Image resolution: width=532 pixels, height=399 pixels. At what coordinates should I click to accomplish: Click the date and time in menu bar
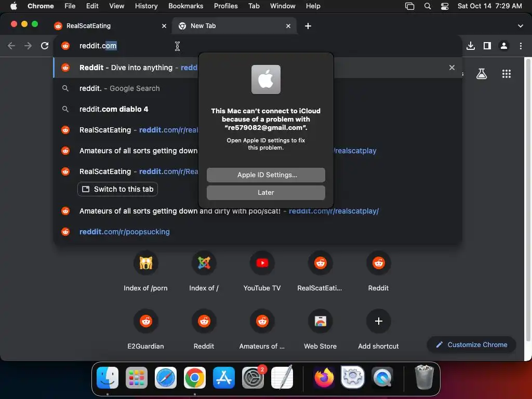click(x=489, y=6)
